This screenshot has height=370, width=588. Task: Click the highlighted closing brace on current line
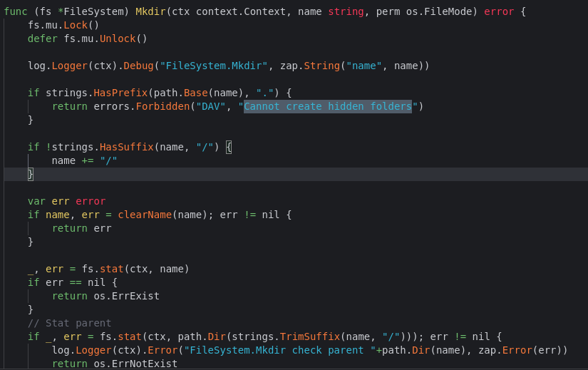click(31, 174)
